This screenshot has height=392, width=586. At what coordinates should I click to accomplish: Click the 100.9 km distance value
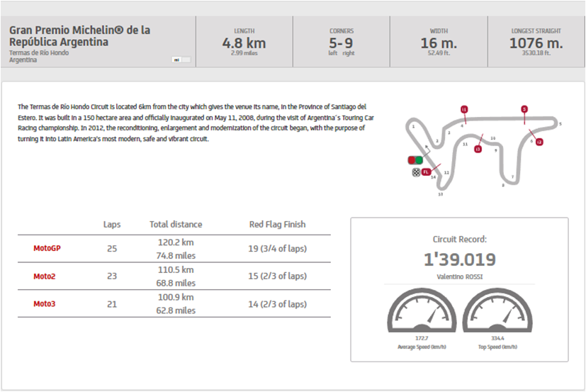pos(176,297)
